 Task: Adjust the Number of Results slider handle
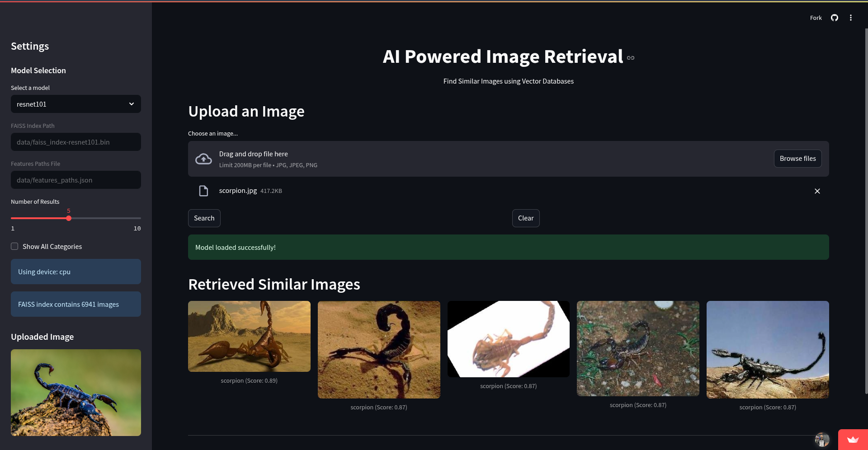click(68, 218)
